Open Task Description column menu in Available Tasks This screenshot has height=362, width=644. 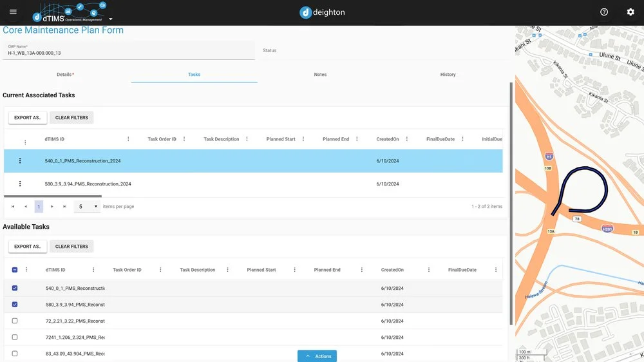[x=227, y=269]
